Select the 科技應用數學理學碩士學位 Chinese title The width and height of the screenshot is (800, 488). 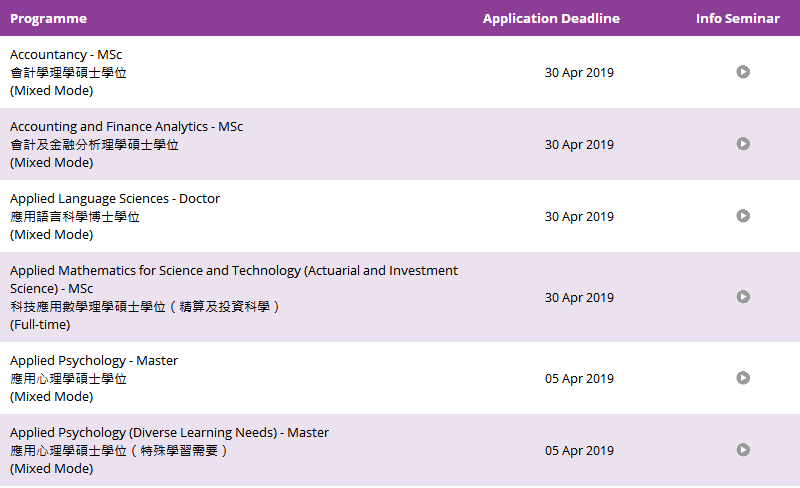click(144, 307)
